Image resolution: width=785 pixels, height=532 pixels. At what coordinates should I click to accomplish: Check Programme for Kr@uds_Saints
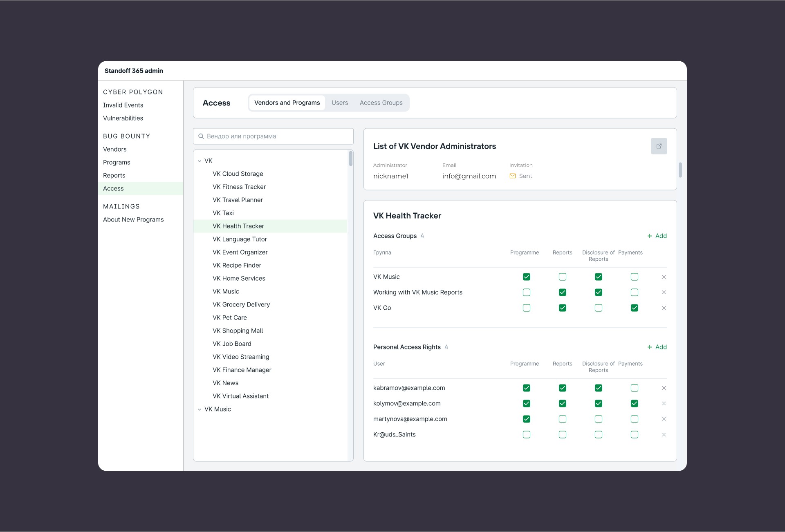pos(527,435)
